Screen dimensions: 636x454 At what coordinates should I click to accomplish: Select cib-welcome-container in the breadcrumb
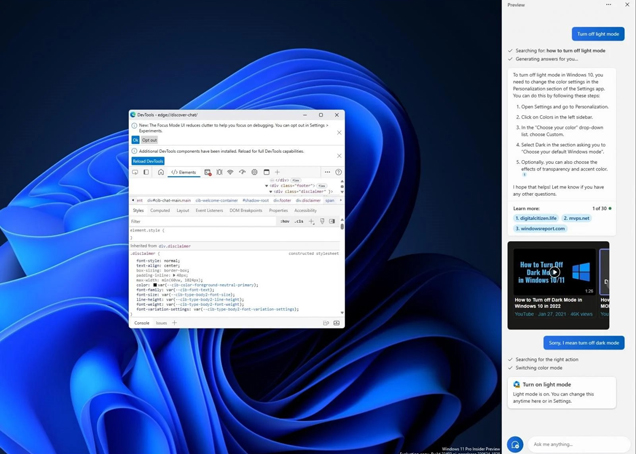217,200
